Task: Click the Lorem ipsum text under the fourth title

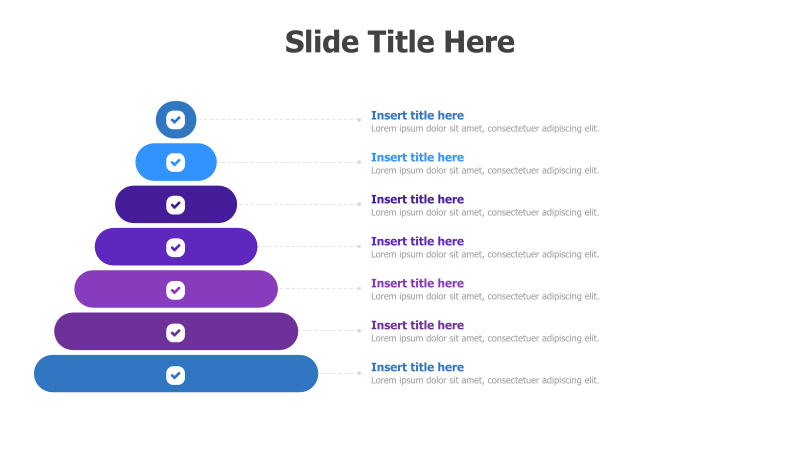Action: point(485,255)
